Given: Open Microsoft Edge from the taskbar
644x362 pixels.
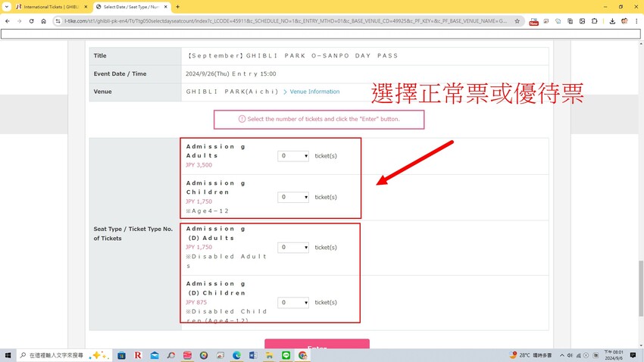Looking at the screenshot, I should (x=236, y=355).
